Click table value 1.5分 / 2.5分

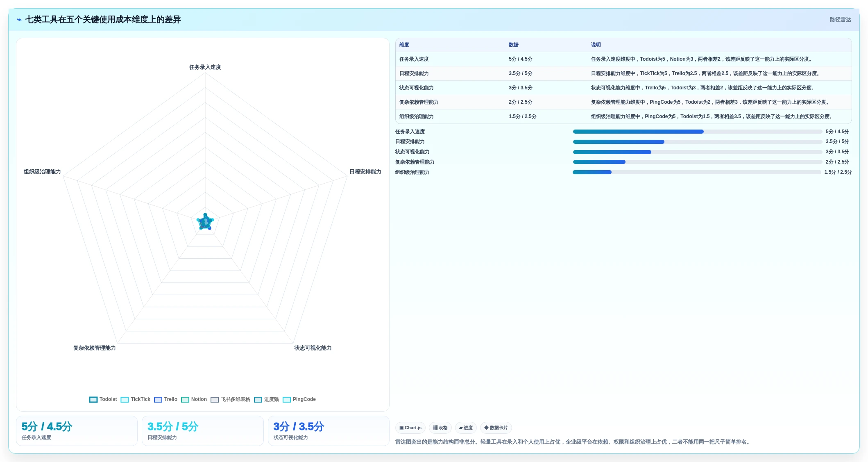523,117
